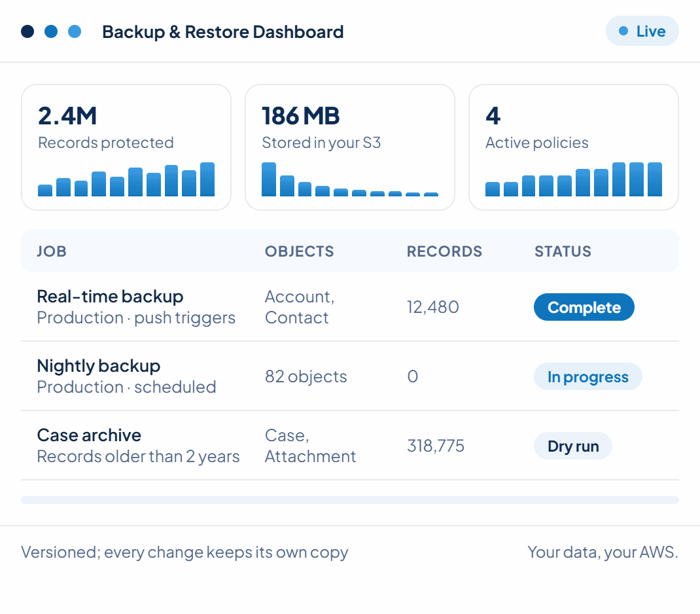The width and height of the screenshot is (700, 614).
Task: Click the 4 active policies figure
Action: [x=493, y=116]
